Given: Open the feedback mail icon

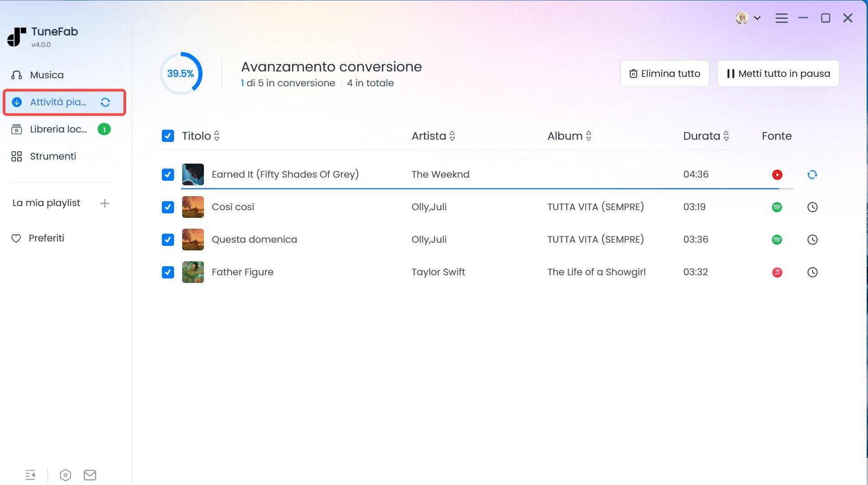Looking at the screenshot, I should (x=90, y=475).
